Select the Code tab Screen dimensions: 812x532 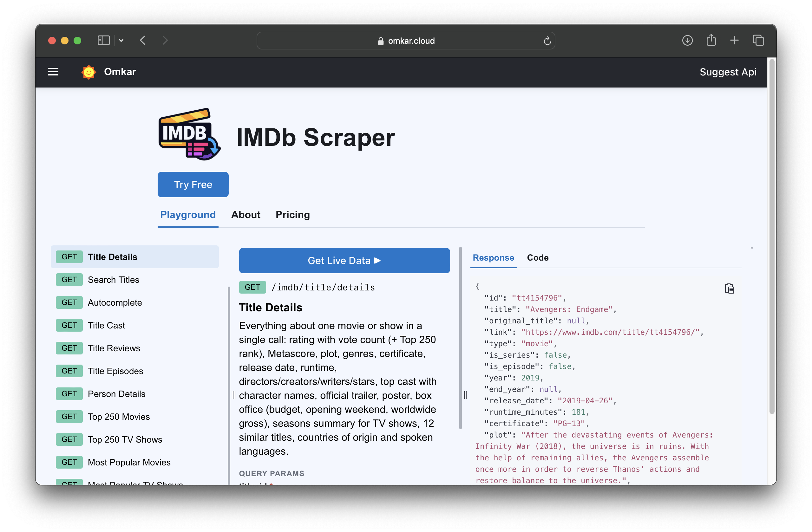[537, 258]
